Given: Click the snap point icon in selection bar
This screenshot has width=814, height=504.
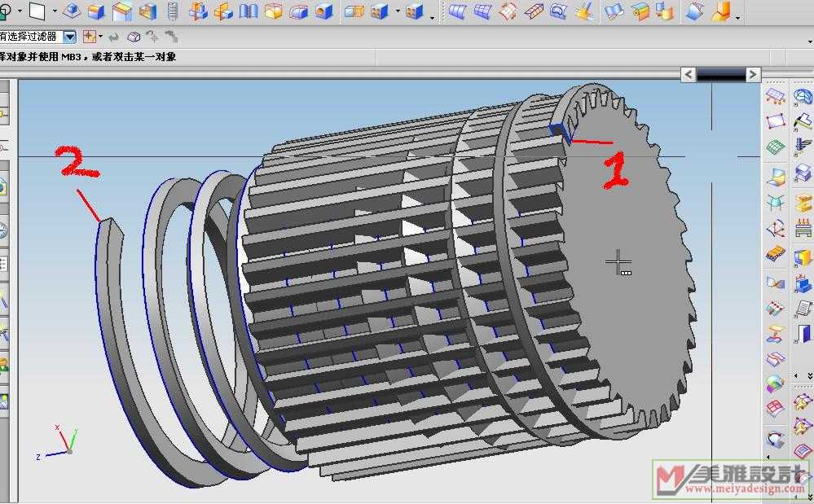Looking at the screenshot, I should point(88,37).
